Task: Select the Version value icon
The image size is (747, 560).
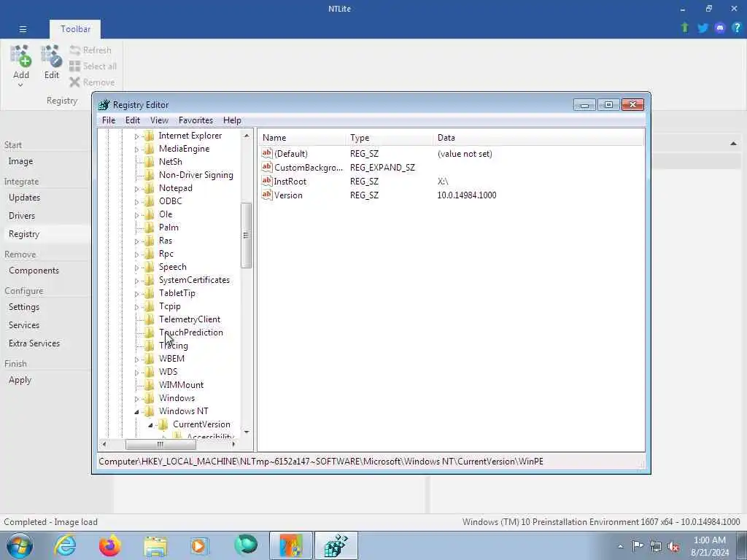Action: (x=267, y=195)
